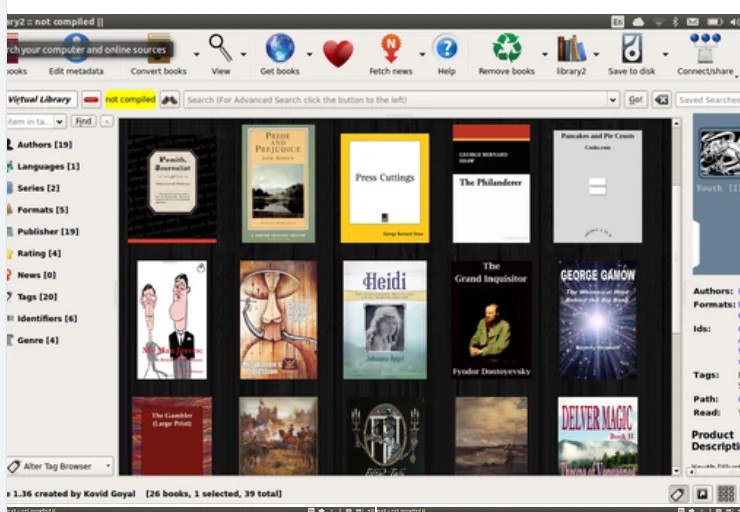Click the Find button in tag browser
Image resolution: width=740 pixels, height=512 pixels.
[x=84, y=121]
